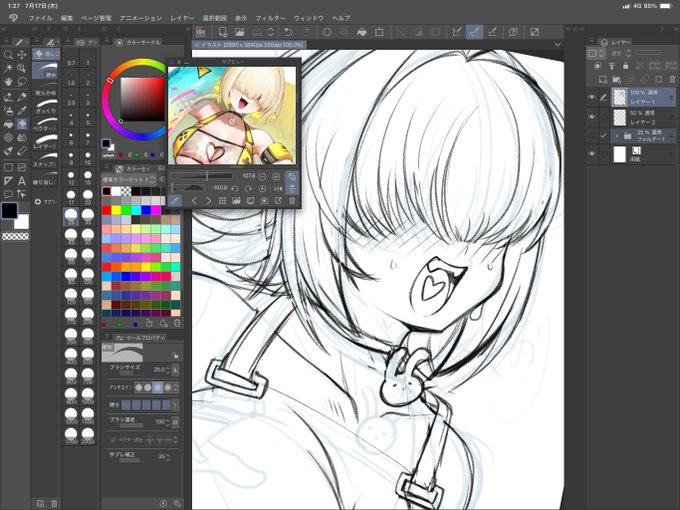The height and width of the screenshot is (510, 680).
Task: Select the 硬め eraser sub tool
Action: [46, 70]
